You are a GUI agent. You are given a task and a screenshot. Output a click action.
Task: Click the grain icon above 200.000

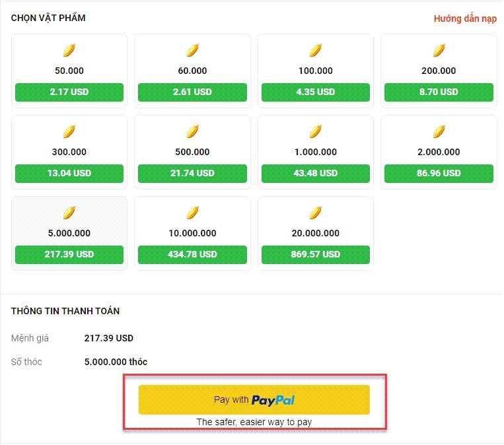pyautogui.click(x=439, y=50)
